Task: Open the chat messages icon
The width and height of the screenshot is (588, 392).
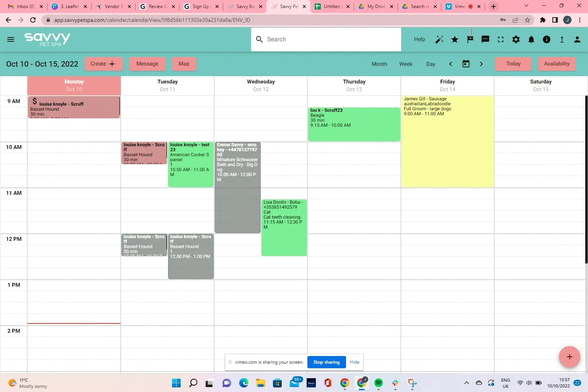Action: click(485, 39)
